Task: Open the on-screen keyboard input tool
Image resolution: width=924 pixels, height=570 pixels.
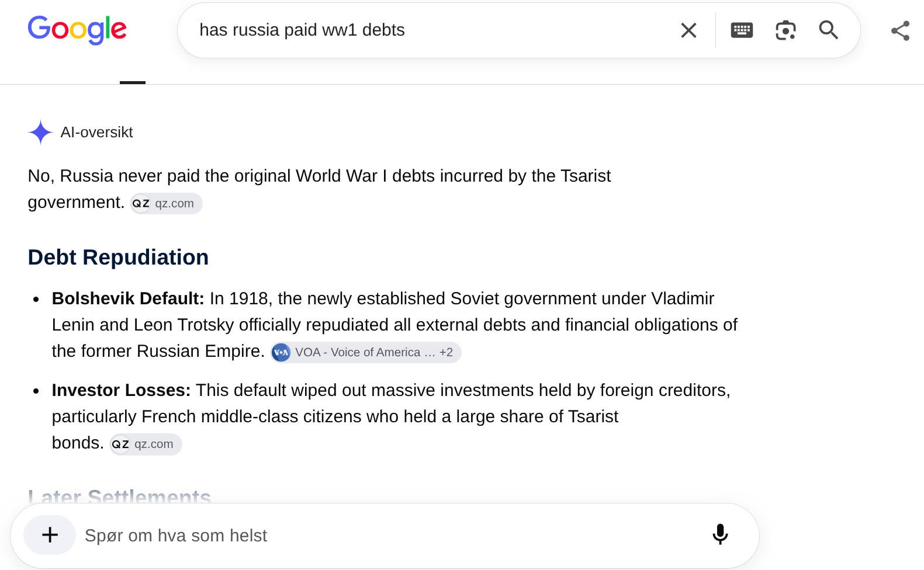Action: coord(742,30)
